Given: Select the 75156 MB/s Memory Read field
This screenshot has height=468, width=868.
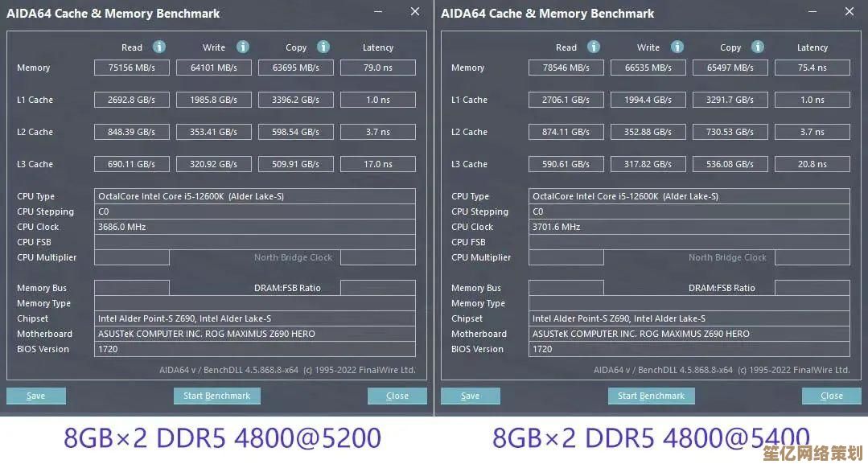Looking at the screenshot, I should (x=132, y=68).
